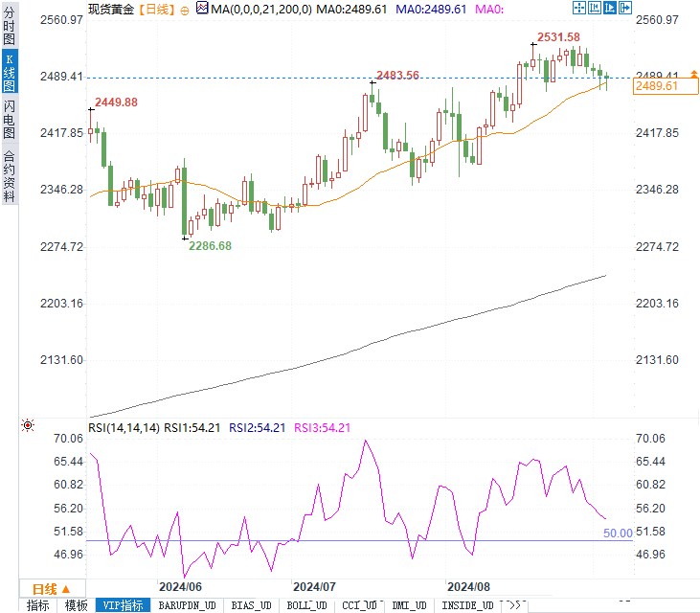Image resolution: width=700 pixels, height=613 pixels.
Task: Expand more indicators with the >> arrow
Action: coord(514,605)
